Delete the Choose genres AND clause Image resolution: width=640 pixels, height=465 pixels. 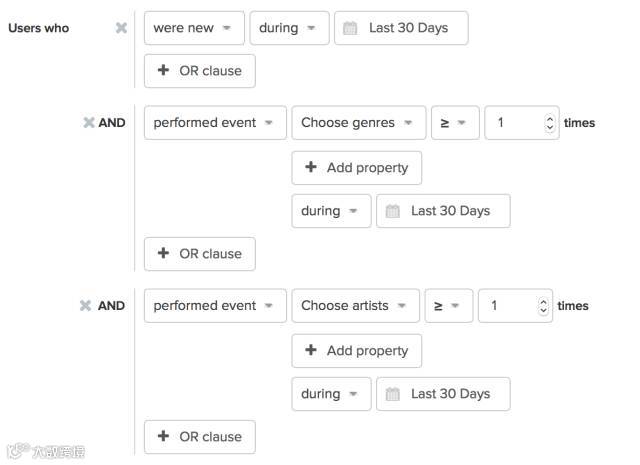click(88, 123)
